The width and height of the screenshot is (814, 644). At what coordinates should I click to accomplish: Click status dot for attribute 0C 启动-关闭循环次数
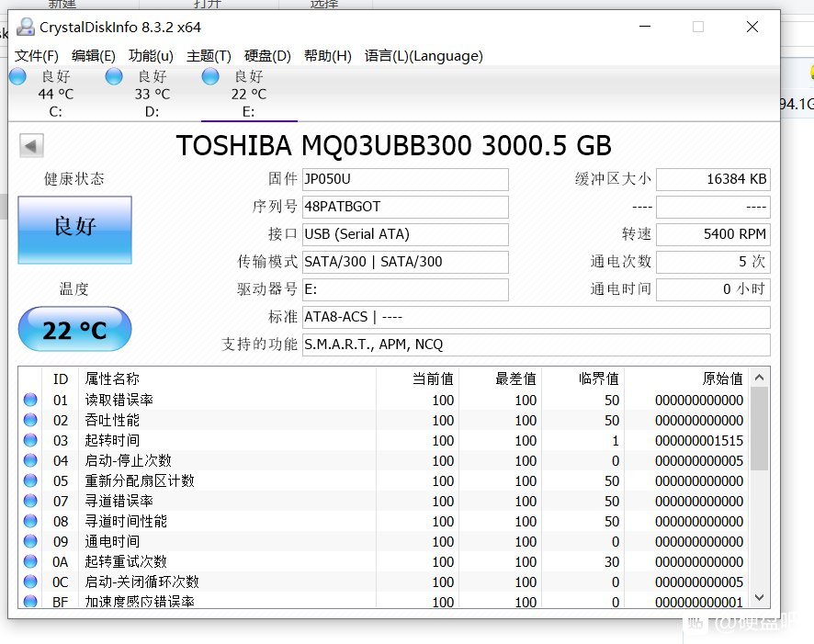[30, 582]
